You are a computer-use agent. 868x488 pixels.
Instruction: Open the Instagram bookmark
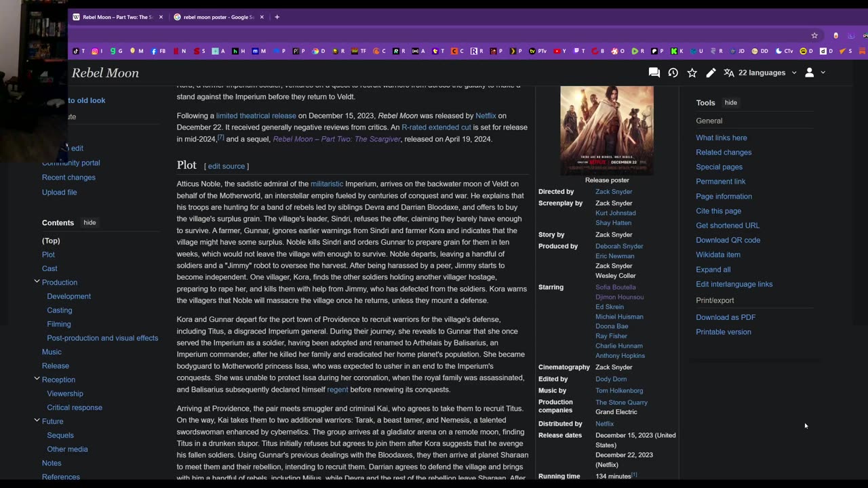pos(97,51)
